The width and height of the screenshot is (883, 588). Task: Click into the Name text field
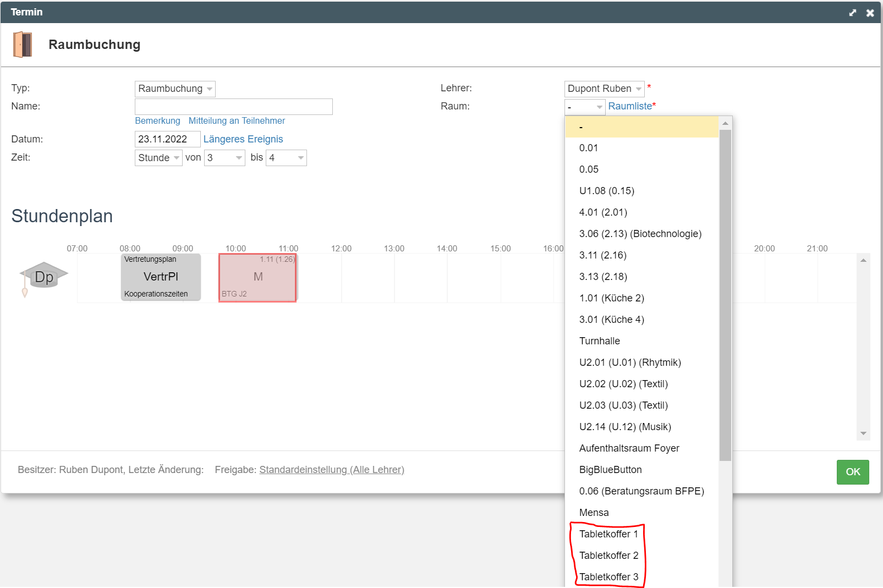234,107
